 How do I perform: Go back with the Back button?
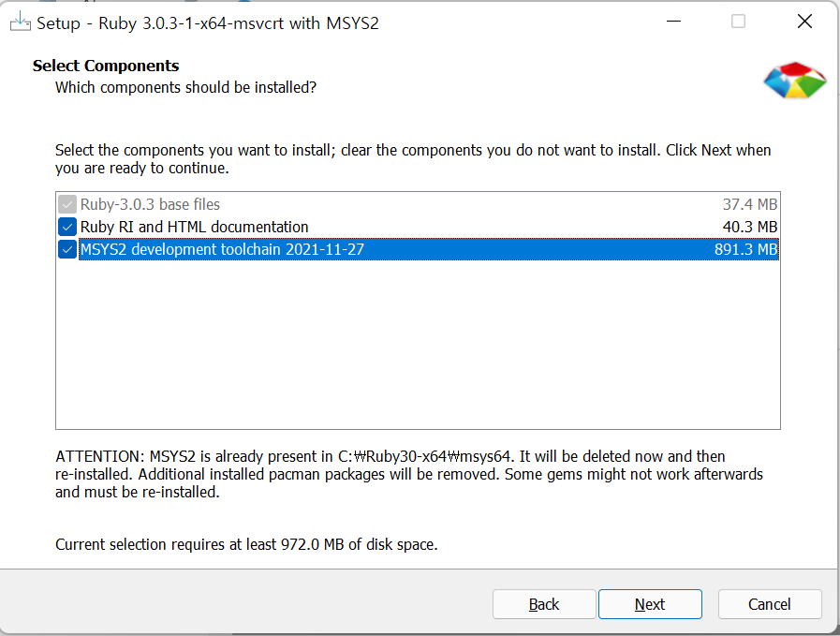click(544, 604)
